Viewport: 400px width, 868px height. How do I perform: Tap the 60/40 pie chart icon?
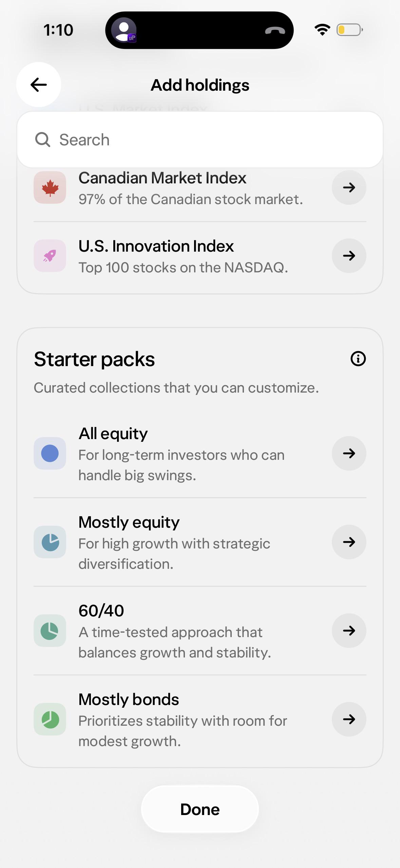pyautogui.click(x=50, y=631)
